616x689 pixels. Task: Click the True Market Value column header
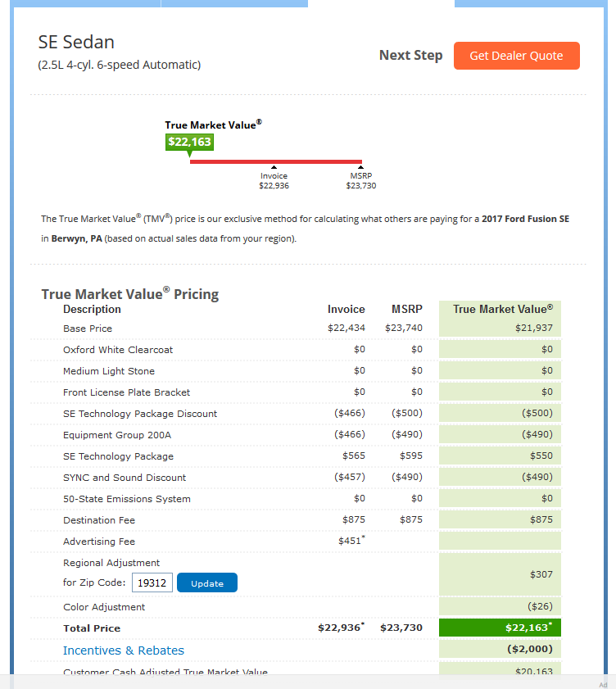click(503, 310)
